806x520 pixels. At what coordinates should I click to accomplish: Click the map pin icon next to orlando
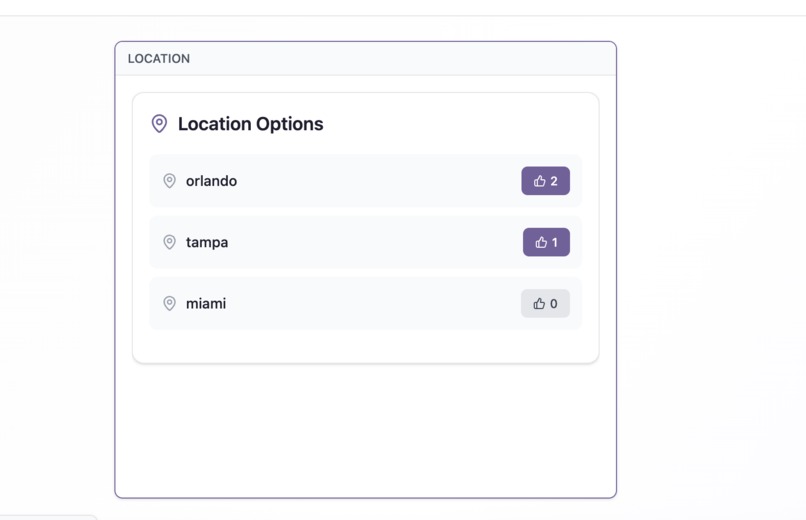coord(169,181)
